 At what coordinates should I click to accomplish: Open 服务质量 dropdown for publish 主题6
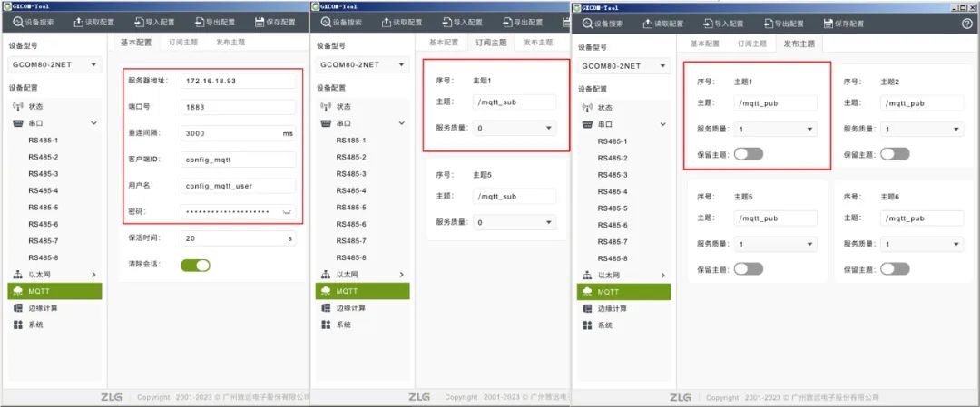point(922,244)
